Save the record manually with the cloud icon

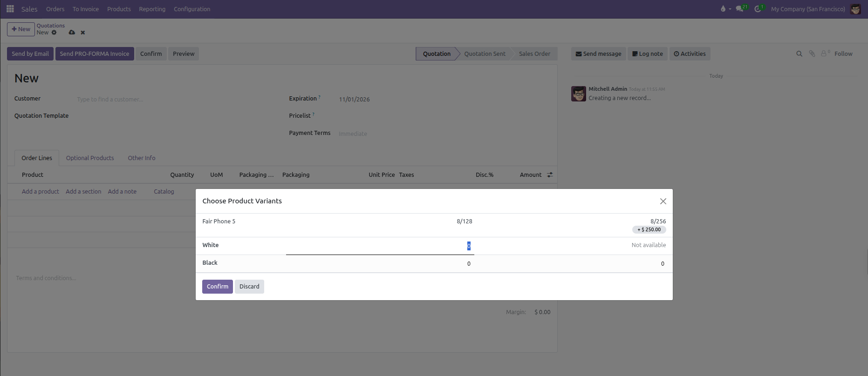point(72,33)
